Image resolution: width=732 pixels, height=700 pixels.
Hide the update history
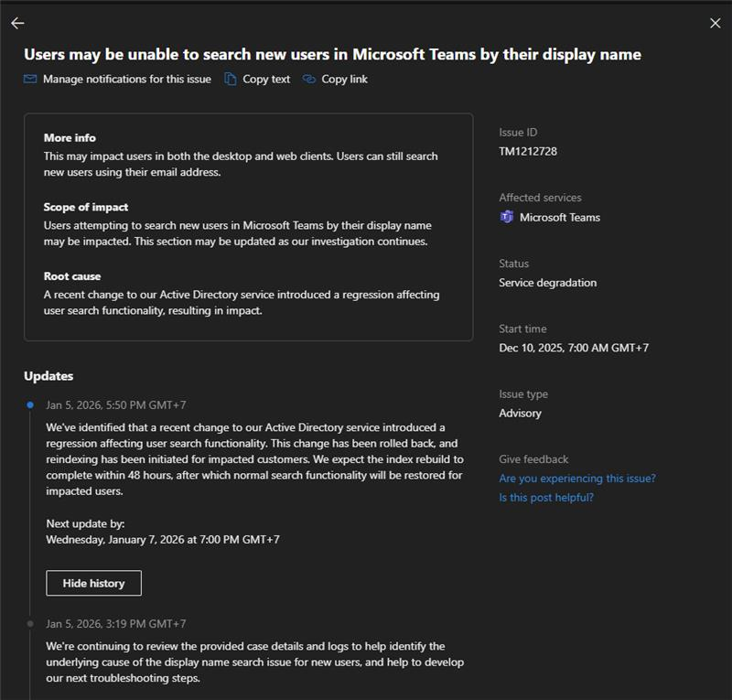pos(94,583)
